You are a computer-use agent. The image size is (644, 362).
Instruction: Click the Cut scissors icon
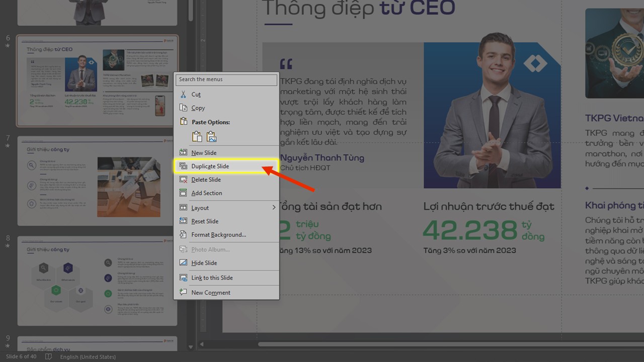click(x=184, y=94)
